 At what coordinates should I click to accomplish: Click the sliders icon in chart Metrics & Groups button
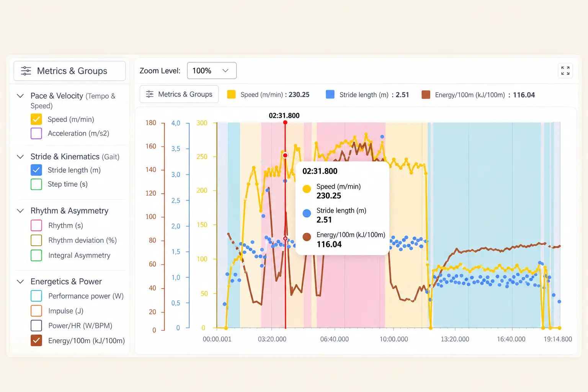[x=150, y=94]
